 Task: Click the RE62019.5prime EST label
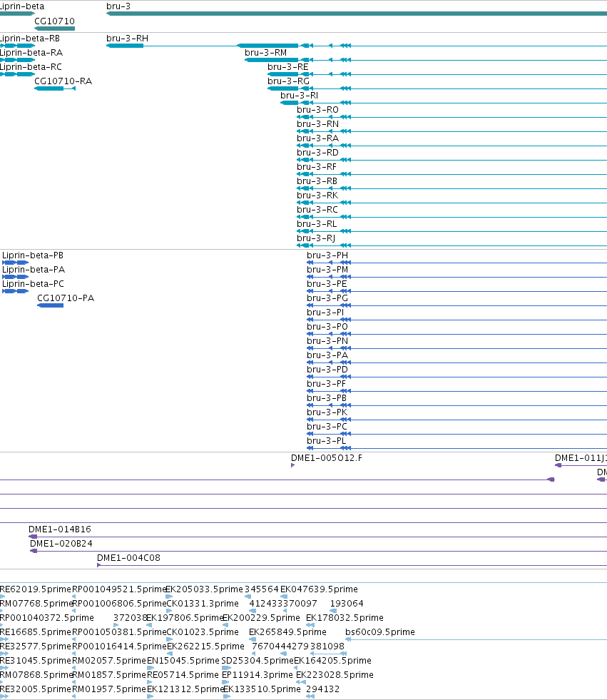pos(36,589)
